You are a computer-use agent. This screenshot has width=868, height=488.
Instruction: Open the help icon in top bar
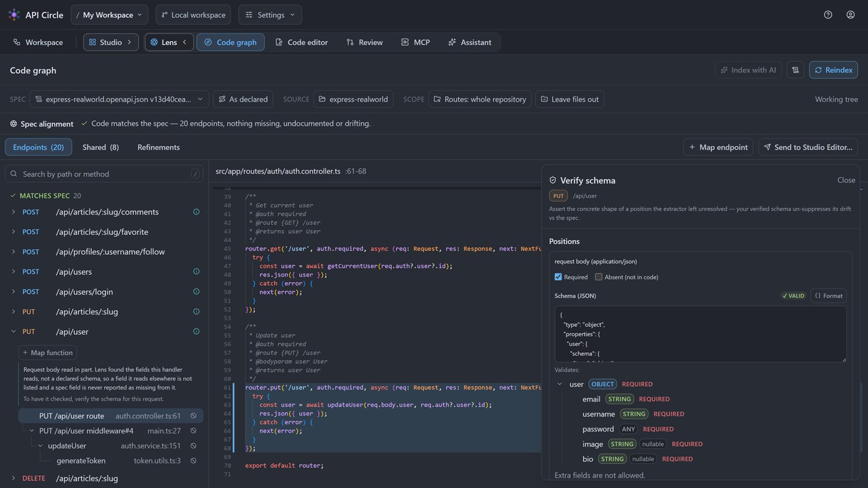[x=828, y=15]
